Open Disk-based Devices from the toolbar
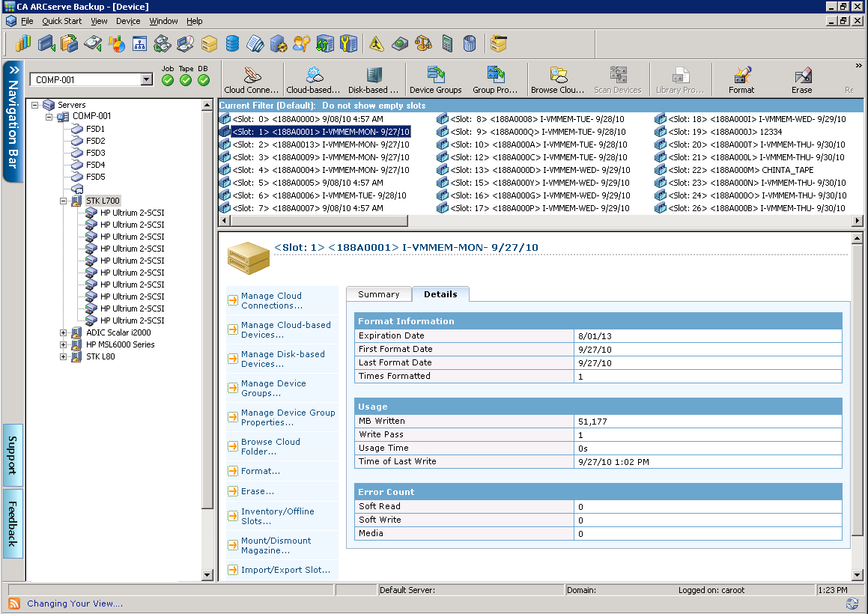Screen dimensions: 868x614 pyautogui.click(x=374, y=79)
